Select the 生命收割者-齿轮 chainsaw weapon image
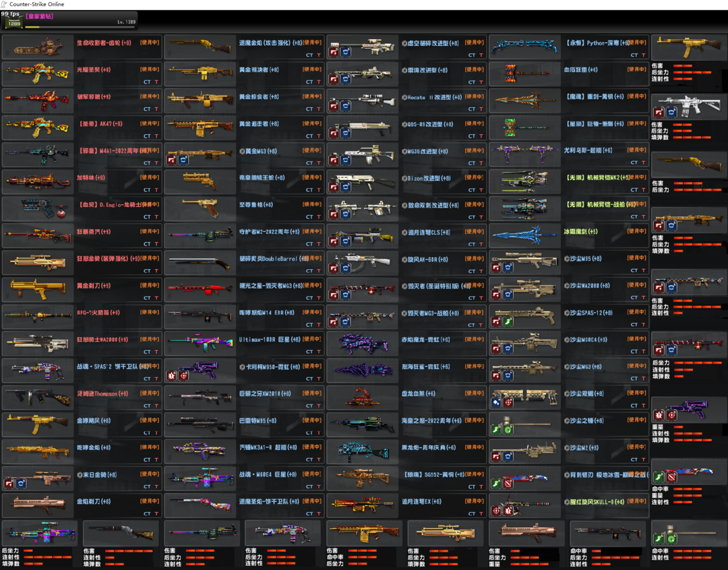The width and height of the screenshot is (728, 570). point(38,47)
